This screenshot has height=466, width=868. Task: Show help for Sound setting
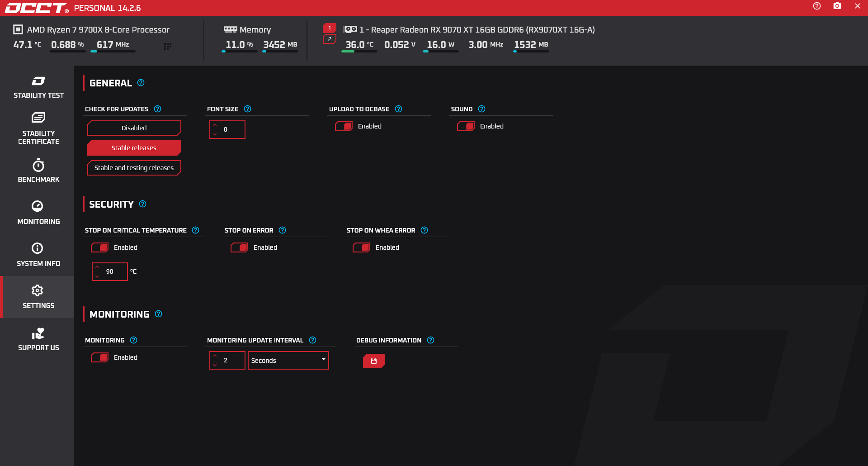(481, 109)
